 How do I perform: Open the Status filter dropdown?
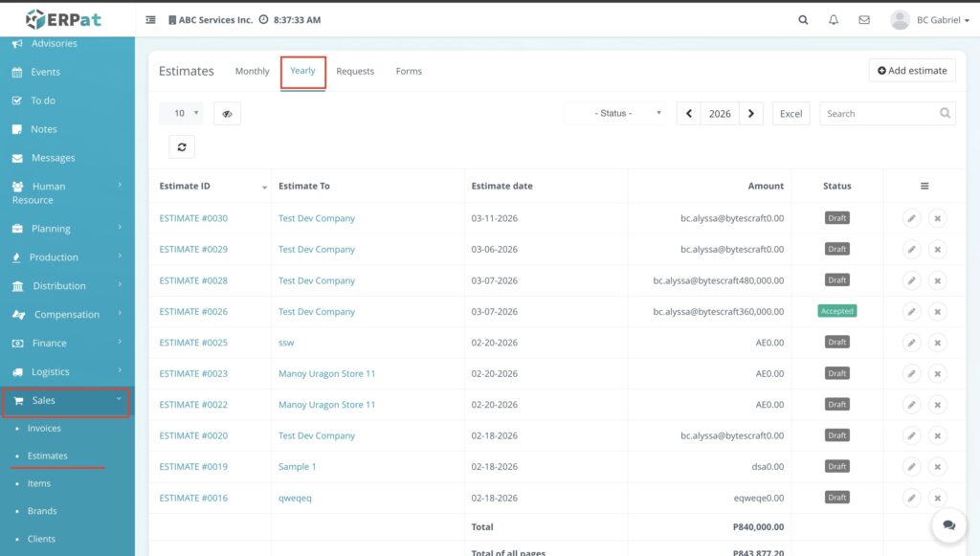pyautogui.click(x=615, y=114)
